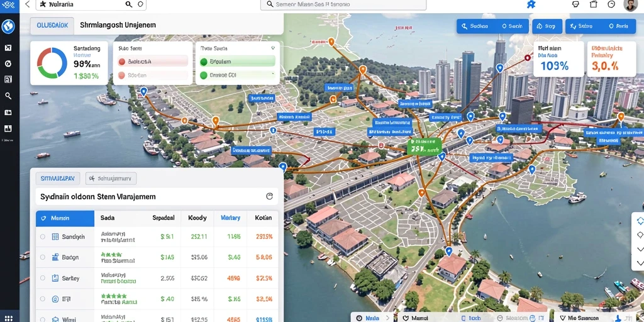This screenshot has height=322, width=644.
Task: Expand the chevron after Mala in bottom bar
Action: coord(387,318)
